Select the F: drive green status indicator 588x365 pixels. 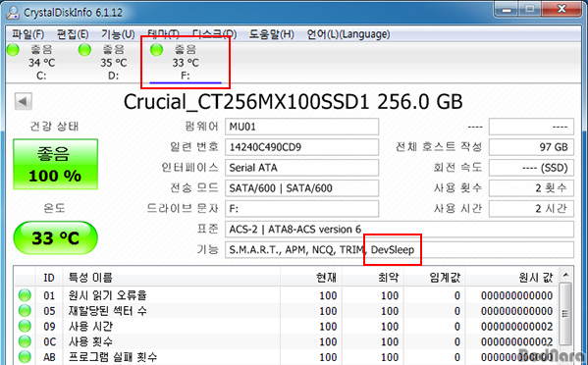point(156,49)
